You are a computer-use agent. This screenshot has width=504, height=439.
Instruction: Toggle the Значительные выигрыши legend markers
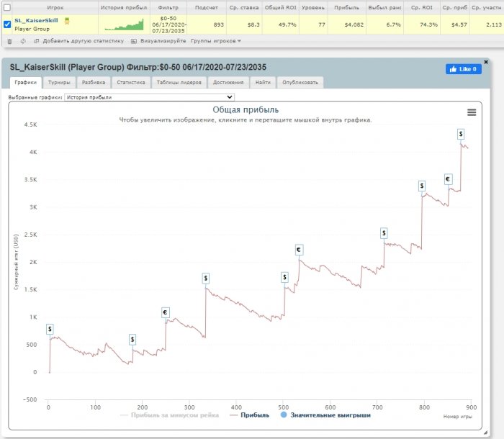330,415
